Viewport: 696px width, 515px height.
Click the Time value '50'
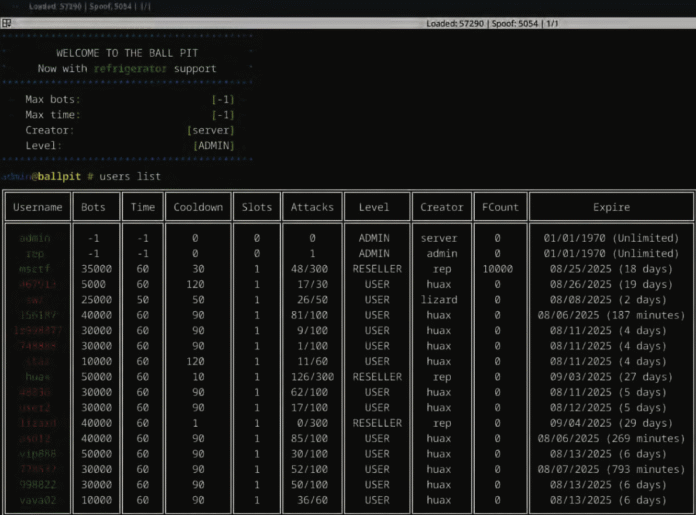click(142, 300)
